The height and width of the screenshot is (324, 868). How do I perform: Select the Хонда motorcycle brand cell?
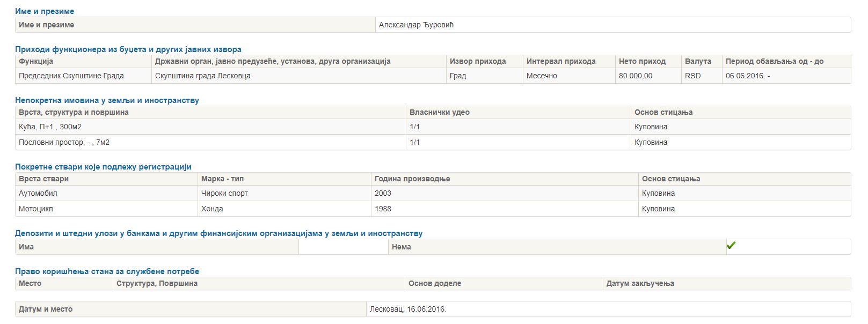(212, 209)
